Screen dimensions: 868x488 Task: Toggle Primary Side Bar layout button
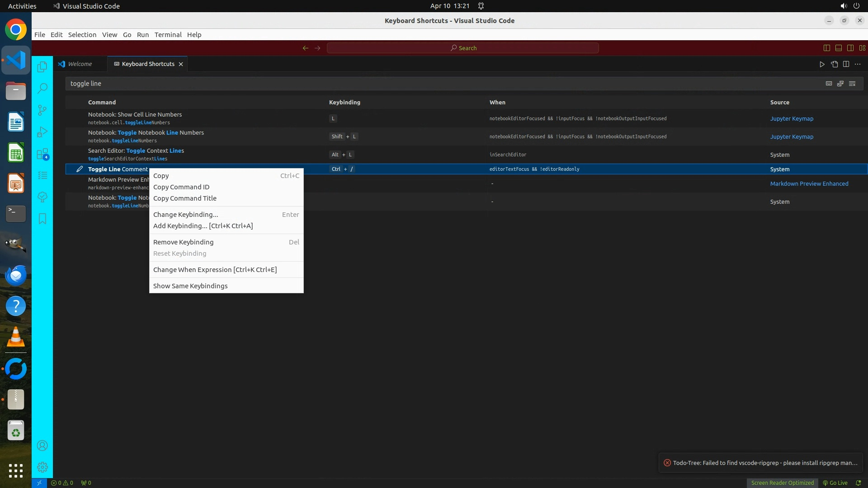point(827,48)
